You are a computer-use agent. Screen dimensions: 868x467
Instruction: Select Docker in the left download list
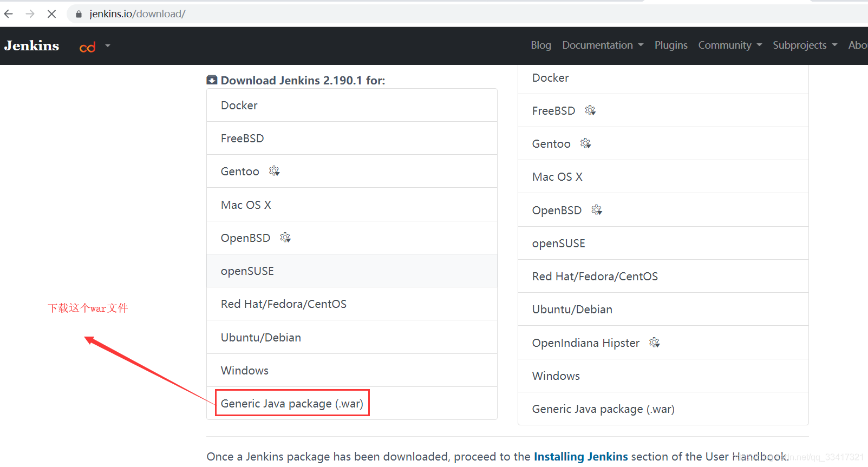coord(352,106)
